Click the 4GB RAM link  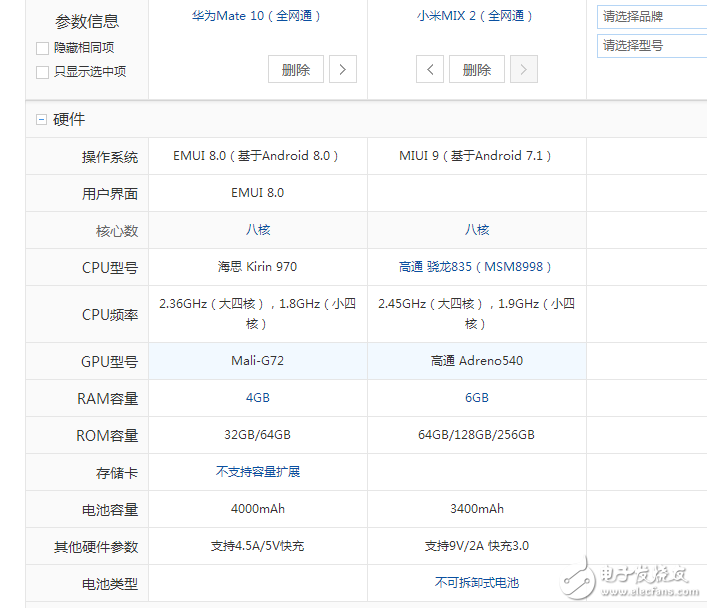click(x=258, y=397)
